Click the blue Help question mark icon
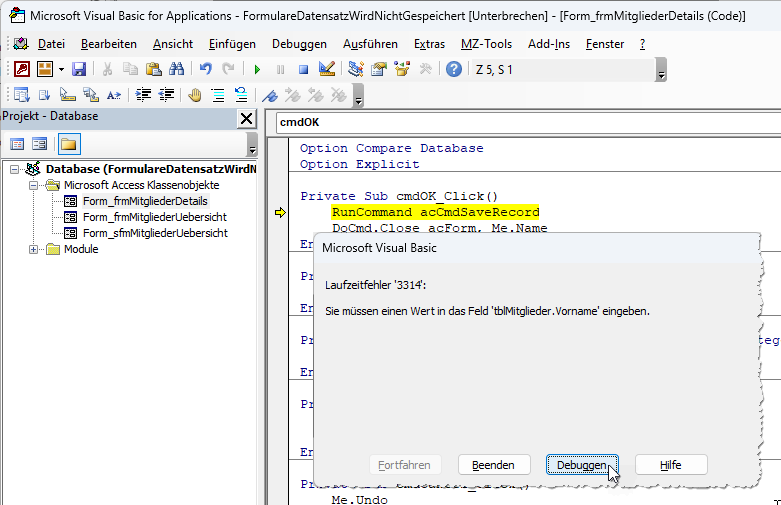781x505 pixels. pos(454,69)
